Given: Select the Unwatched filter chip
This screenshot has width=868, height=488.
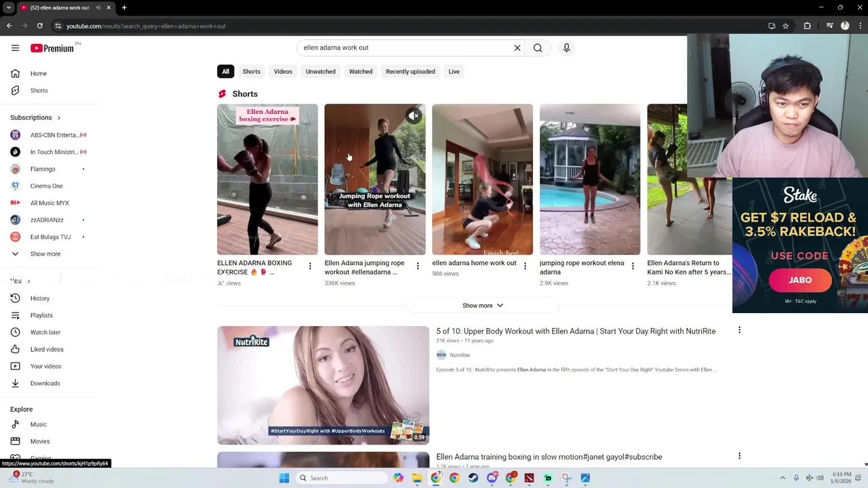Looking at the screenshot, I should click(320, 71).
